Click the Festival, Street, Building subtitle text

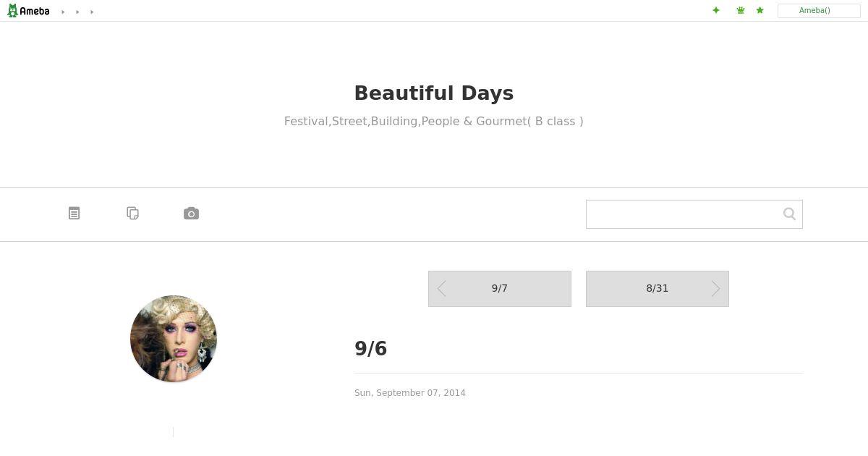(x=433, y=122)
